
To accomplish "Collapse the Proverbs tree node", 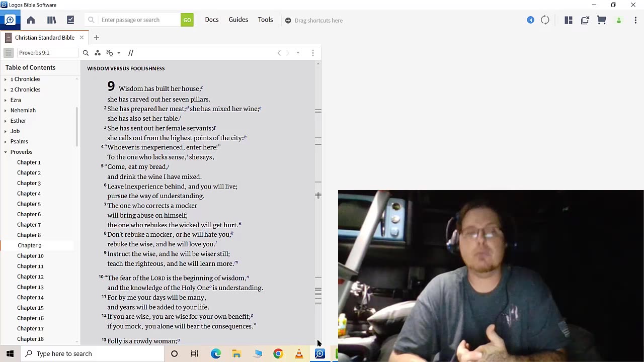I will tap(6, 152).
